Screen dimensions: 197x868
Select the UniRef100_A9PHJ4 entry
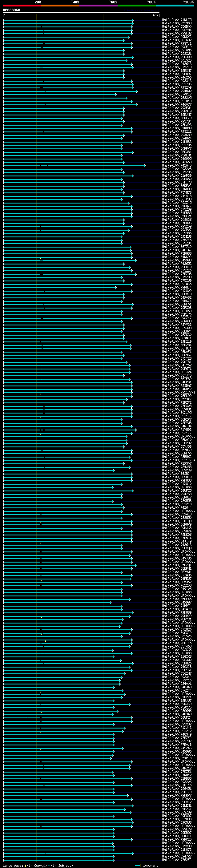click(x=177, y=287)
